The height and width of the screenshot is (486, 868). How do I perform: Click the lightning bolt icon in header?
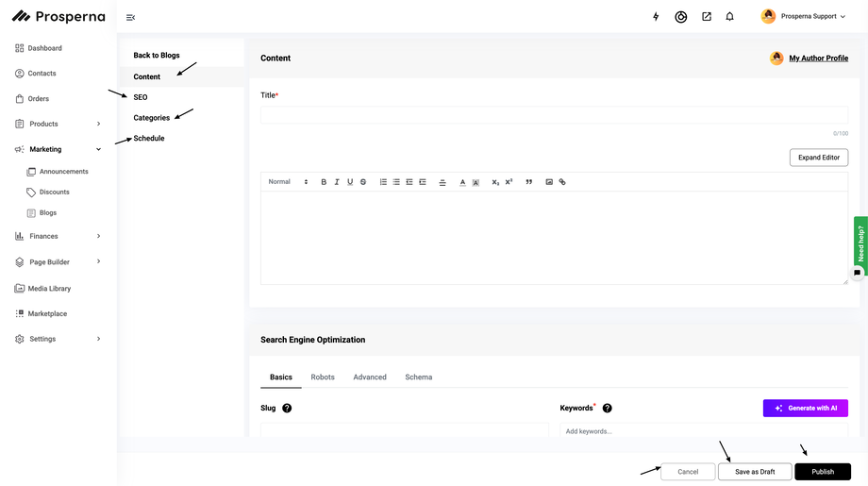pos(656,17)
